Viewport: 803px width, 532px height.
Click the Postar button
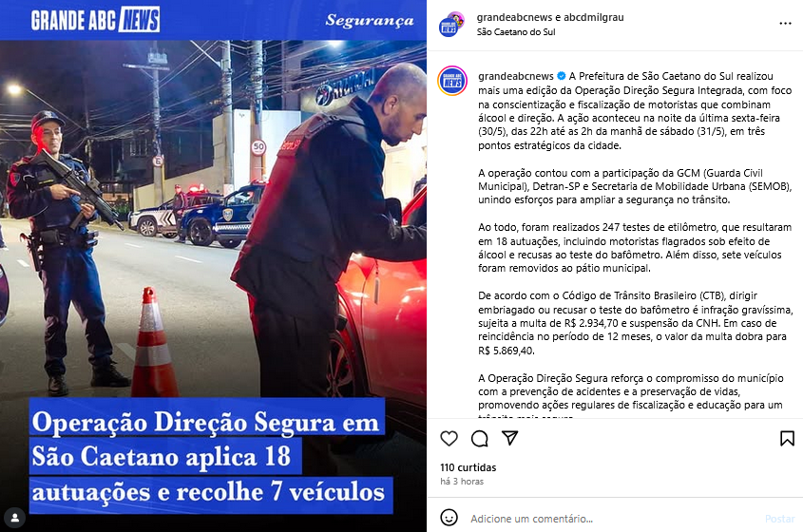(x=779, y=518)
